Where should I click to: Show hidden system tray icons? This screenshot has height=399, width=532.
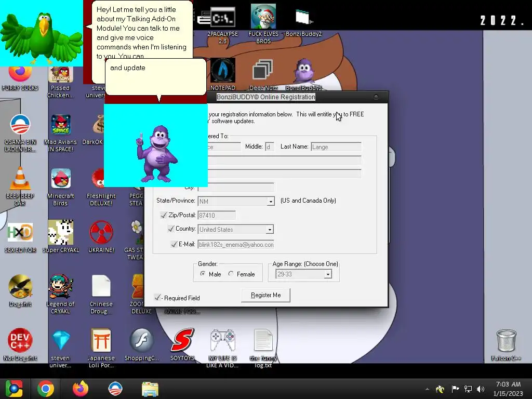tap(427, 389)
